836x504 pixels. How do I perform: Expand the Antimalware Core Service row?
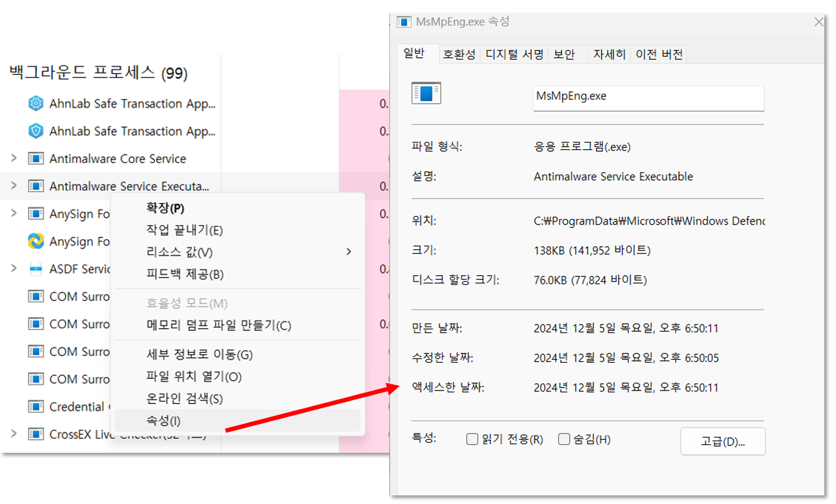click(14, 159)
